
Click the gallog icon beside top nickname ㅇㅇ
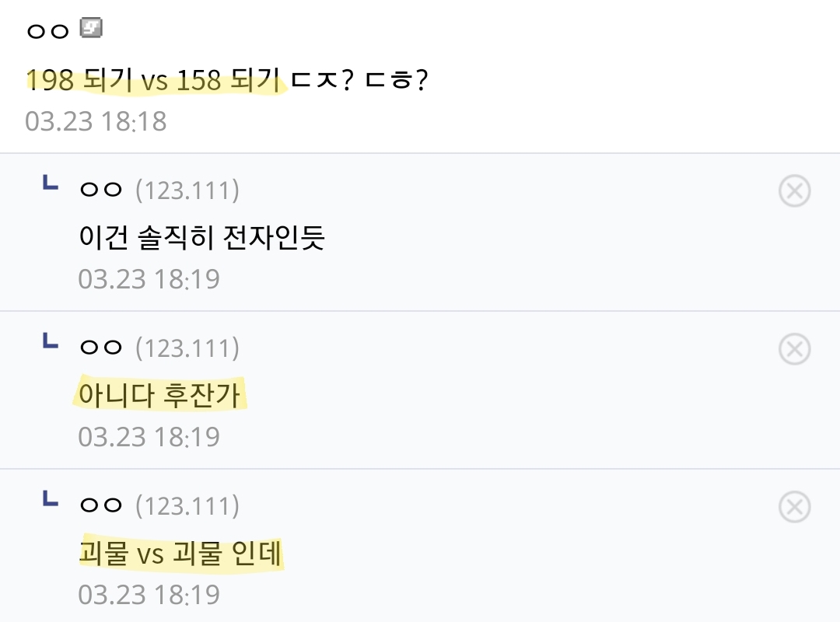(x=92, y=30)
